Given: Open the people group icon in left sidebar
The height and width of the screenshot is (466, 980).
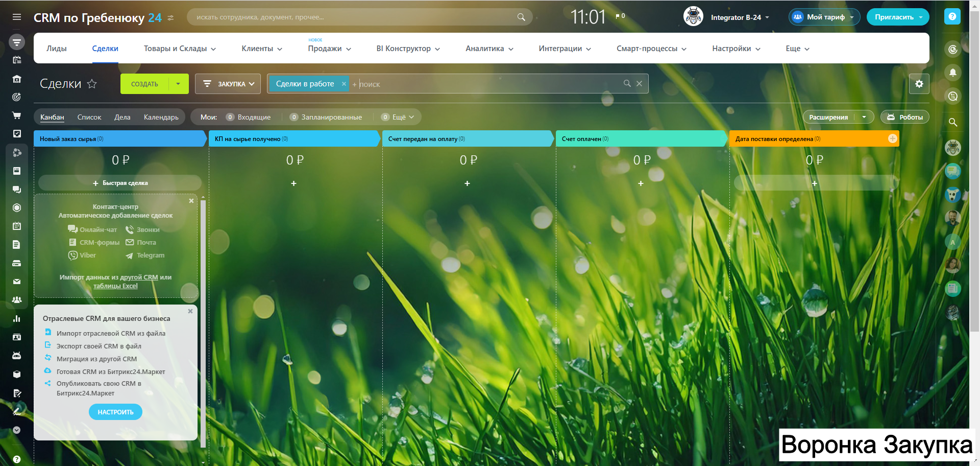Looking at the screenshot, I should 17,300.
